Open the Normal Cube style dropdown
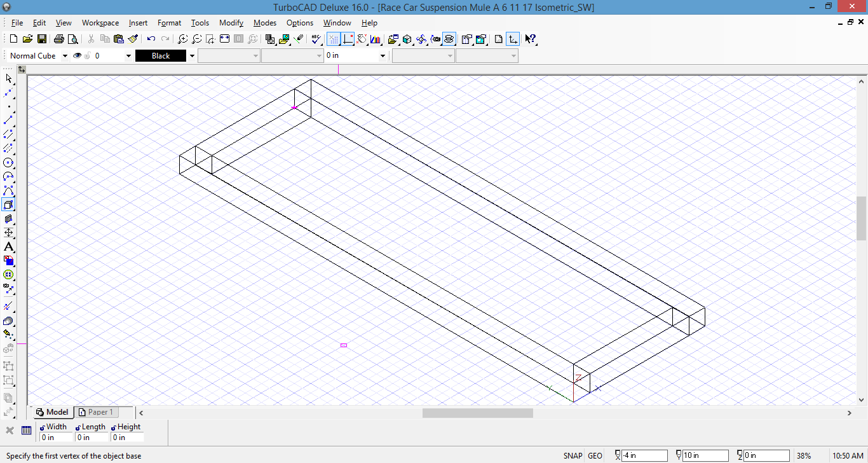868x463 pixels. tap(64, 55)
